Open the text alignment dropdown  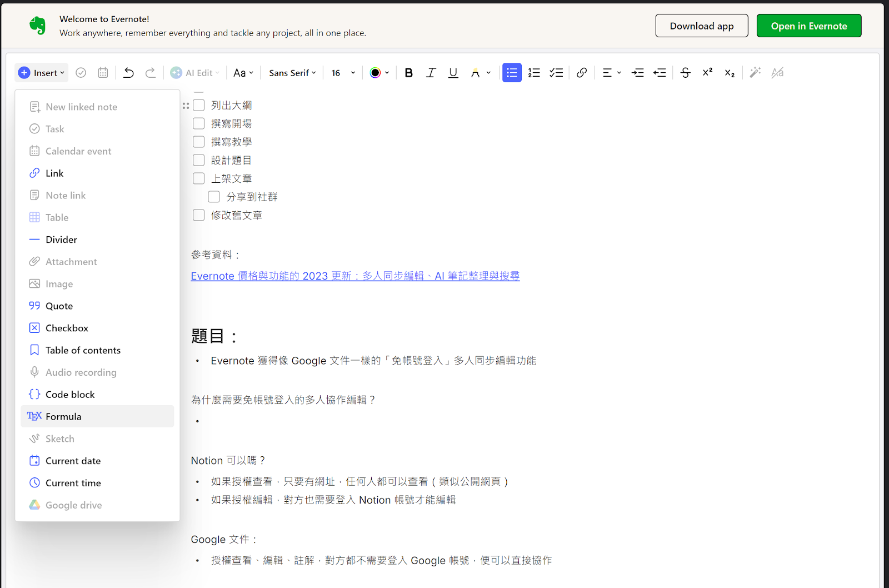point(612,73)
